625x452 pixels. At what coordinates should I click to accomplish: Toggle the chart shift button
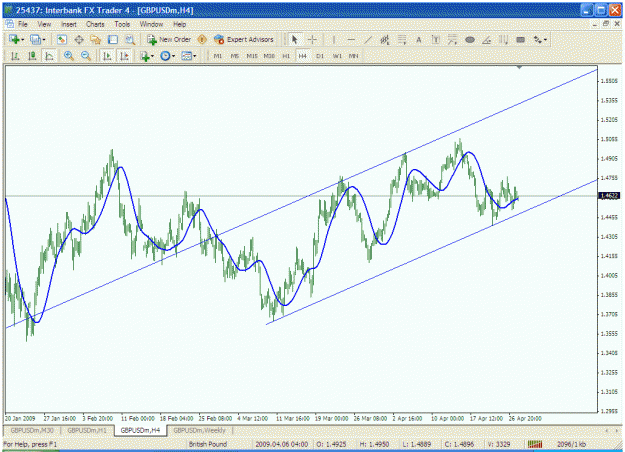click(124, 56)
